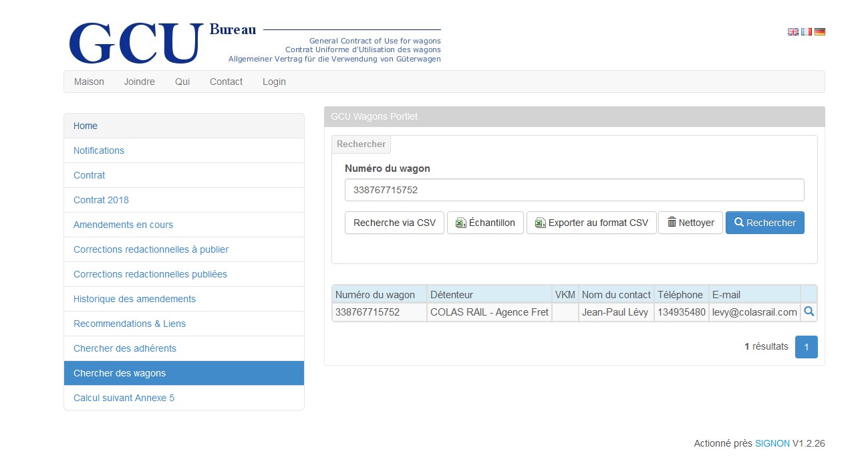Clear the form with Nettoyer
Viewport: 868px width, 464px height.
point(690,223)
